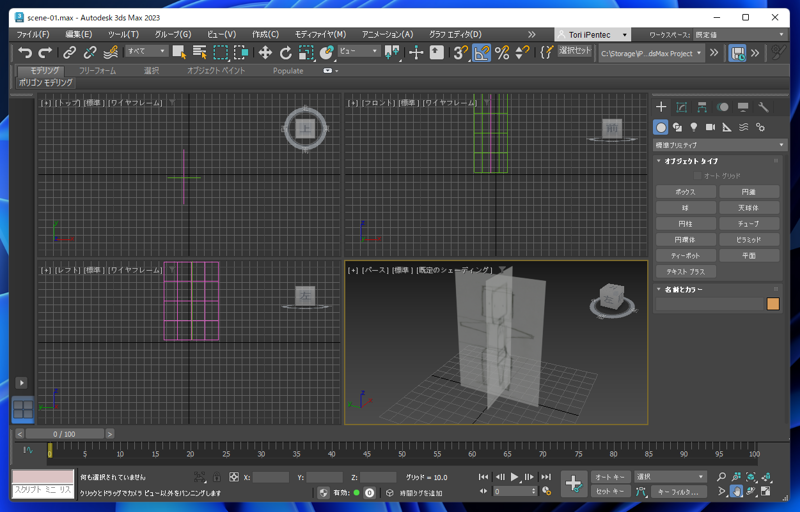Activate the Select and Rotate tool
This screenshot has height=512, width=800.
coord(286,52)
